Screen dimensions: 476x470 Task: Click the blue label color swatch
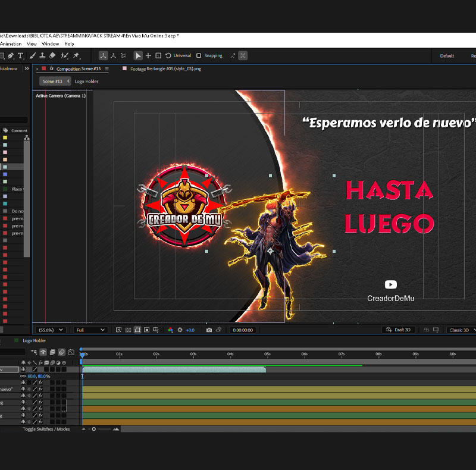[5, 174]
